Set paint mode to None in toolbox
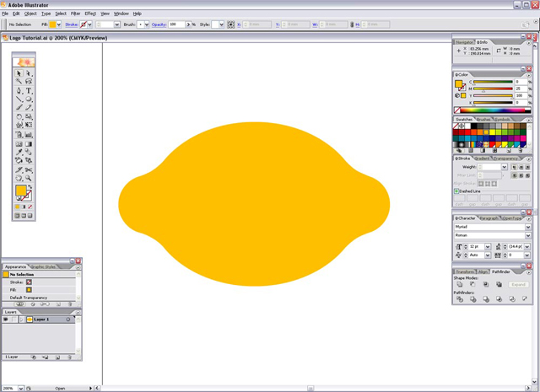 click(30, 207)
